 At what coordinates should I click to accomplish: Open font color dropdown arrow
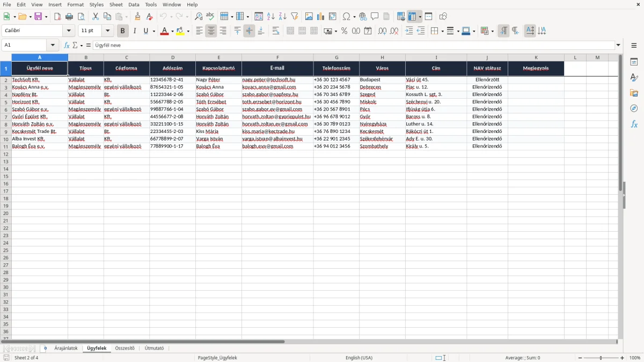(x=172, y=31)
